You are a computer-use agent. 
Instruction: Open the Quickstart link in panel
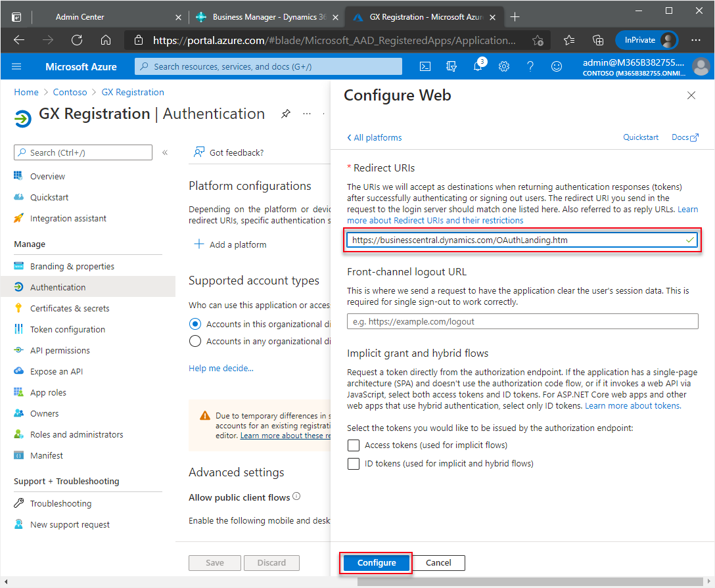[x=640, y=137]
